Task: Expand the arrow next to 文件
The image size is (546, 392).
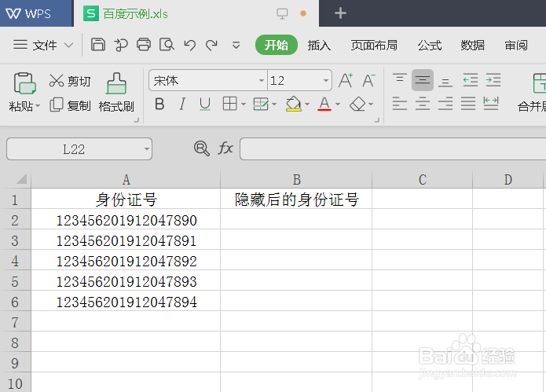Action: tap(69, 46)
